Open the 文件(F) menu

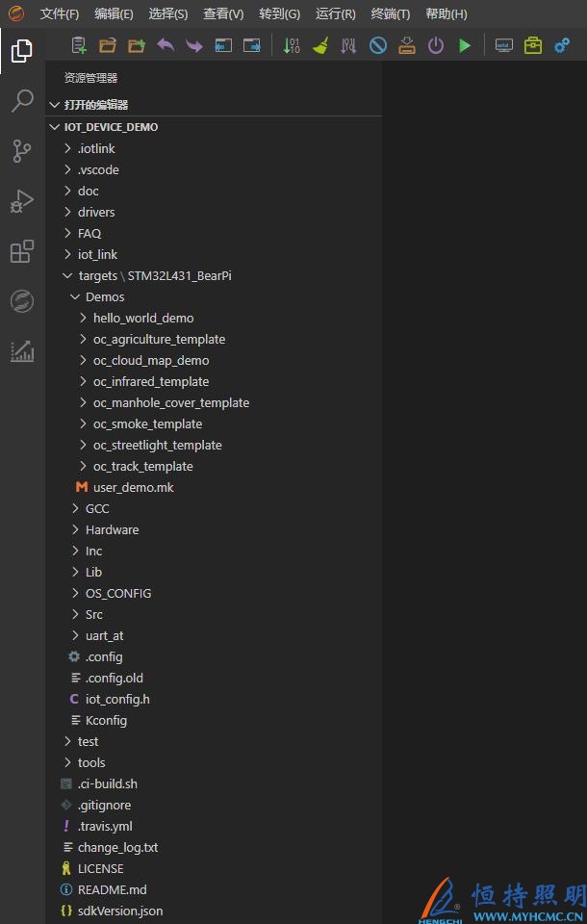(60, 14)
